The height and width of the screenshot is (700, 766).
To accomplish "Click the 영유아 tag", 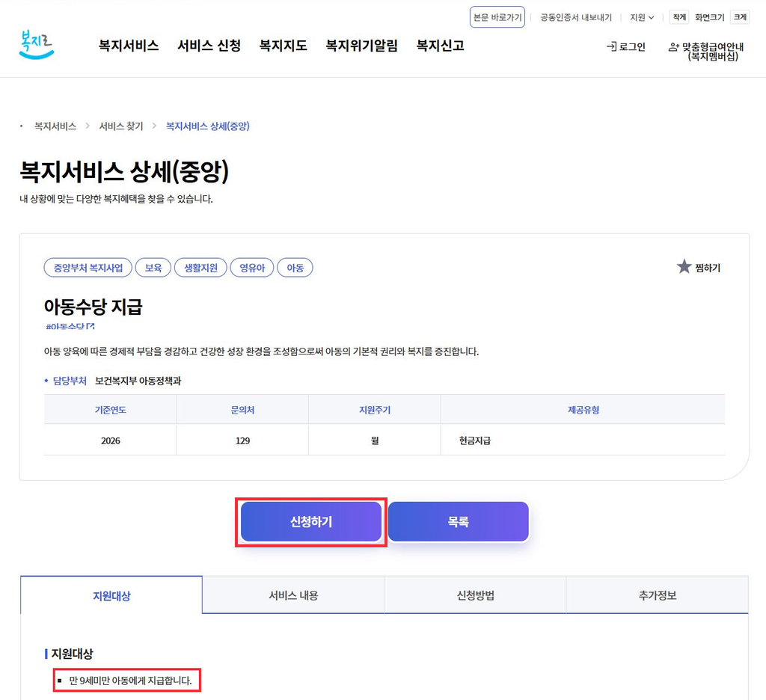I will [252, 268].
